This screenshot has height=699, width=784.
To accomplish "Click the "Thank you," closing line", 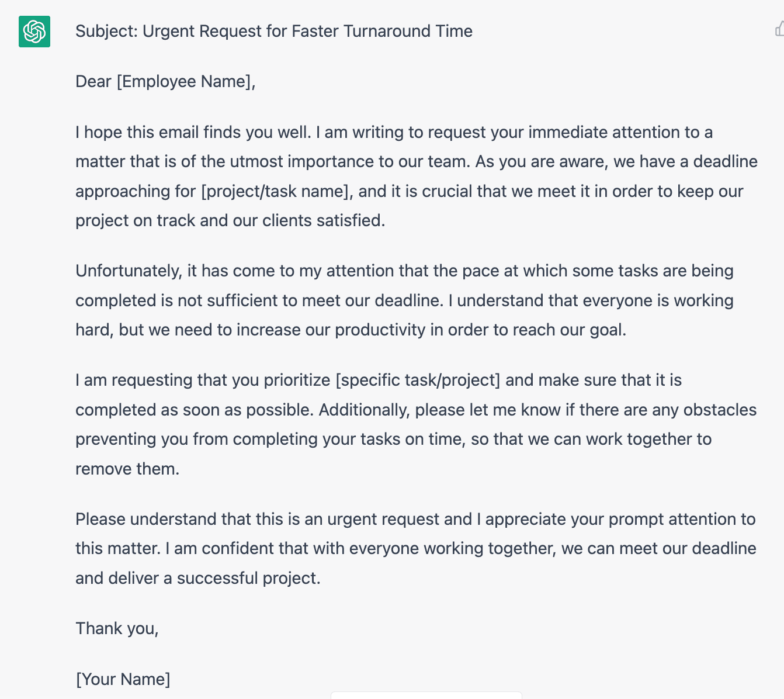I will (117, 628).
